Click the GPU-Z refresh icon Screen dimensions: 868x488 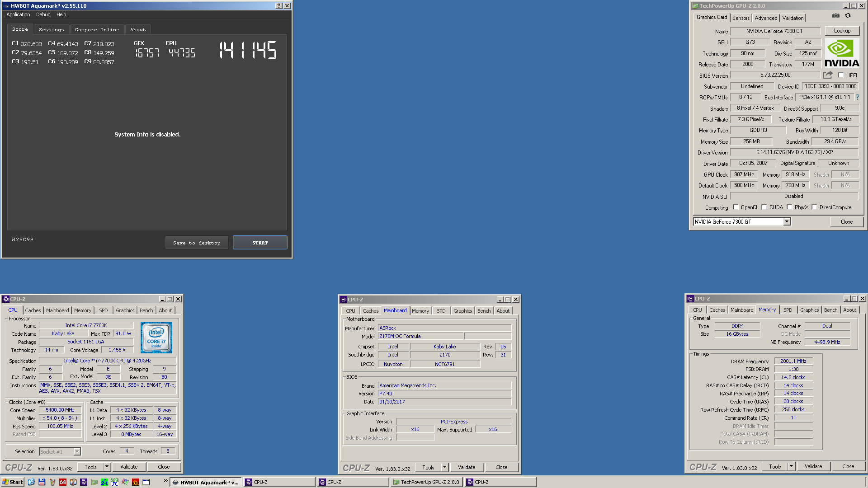[848, 16]
